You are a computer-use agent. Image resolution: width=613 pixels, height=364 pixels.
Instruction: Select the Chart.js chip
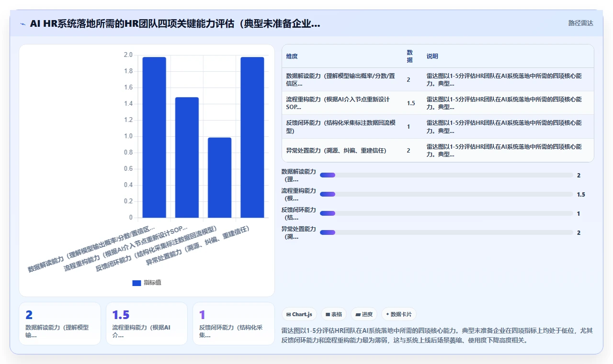coord(299,314)
